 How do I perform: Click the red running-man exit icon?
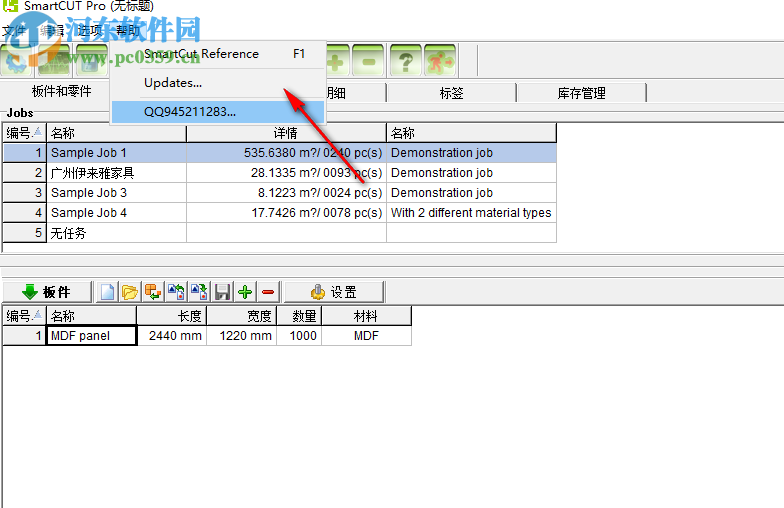coord(440,60)
